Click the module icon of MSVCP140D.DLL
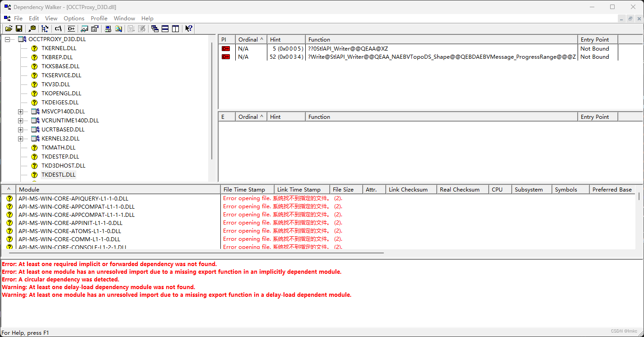 [x=35, y=112]
